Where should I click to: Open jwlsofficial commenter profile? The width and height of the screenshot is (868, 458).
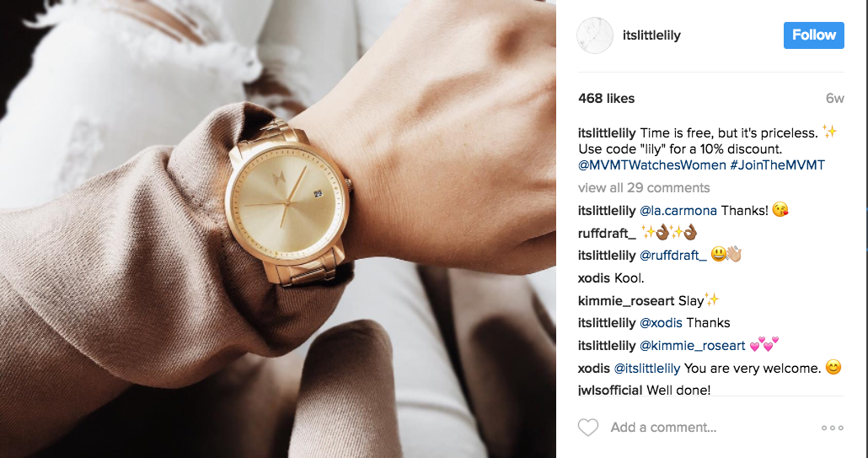[x=610, y=390]
